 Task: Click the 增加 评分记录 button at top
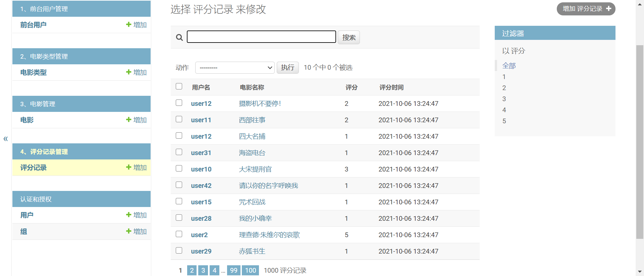click(x=586, y=9)
